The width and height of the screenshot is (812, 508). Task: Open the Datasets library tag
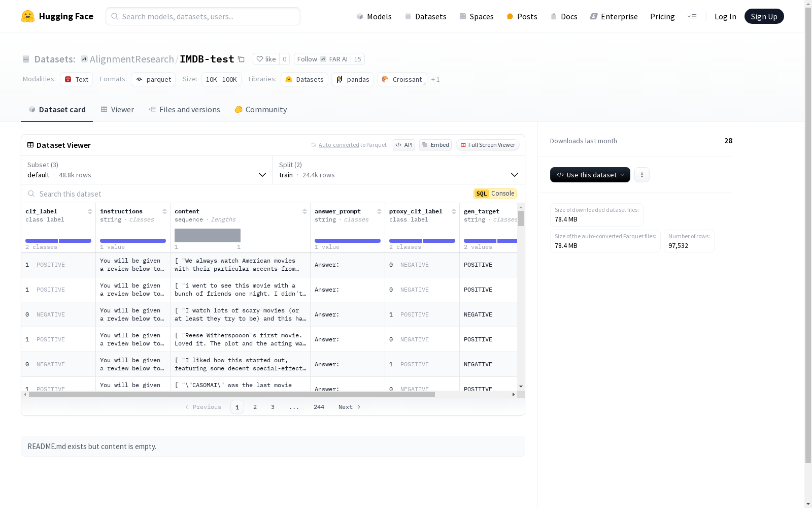coord(304,79)
